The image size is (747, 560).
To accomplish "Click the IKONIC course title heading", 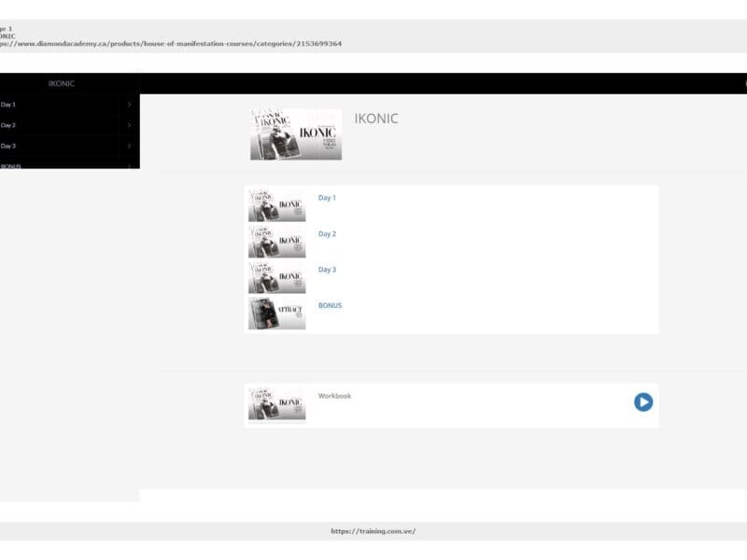I will 376,119.
